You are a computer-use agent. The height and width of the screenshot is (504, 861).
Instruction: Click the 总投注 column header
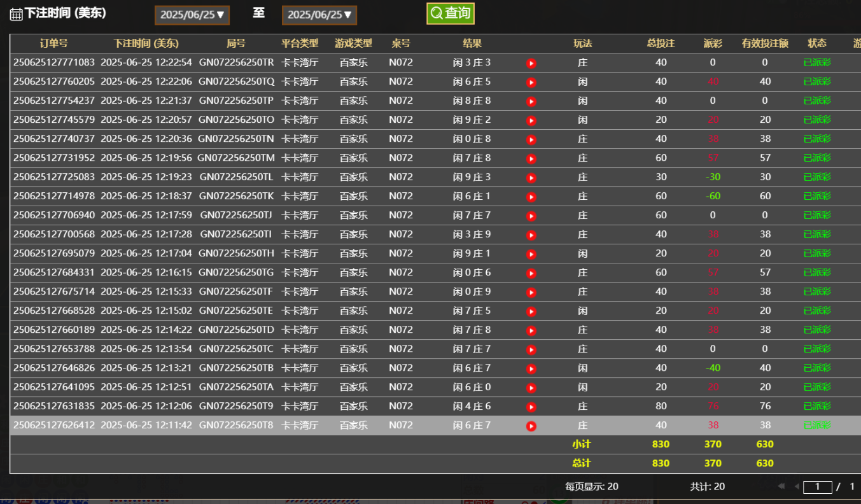click(x=661, y=43)
